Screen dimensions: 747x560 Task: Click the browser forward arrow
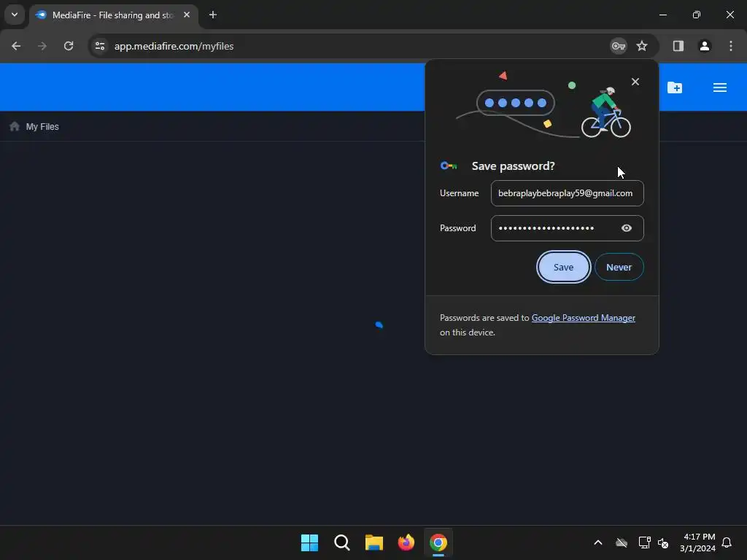(42, 46)
